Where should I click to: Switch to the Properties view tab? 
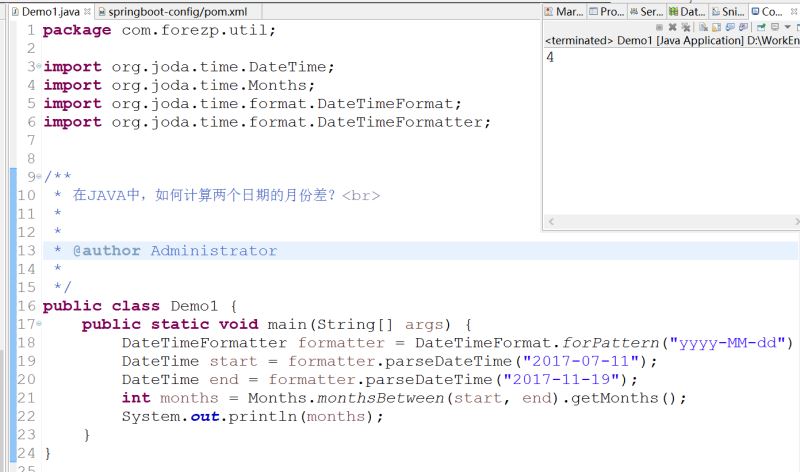(606, 11)
